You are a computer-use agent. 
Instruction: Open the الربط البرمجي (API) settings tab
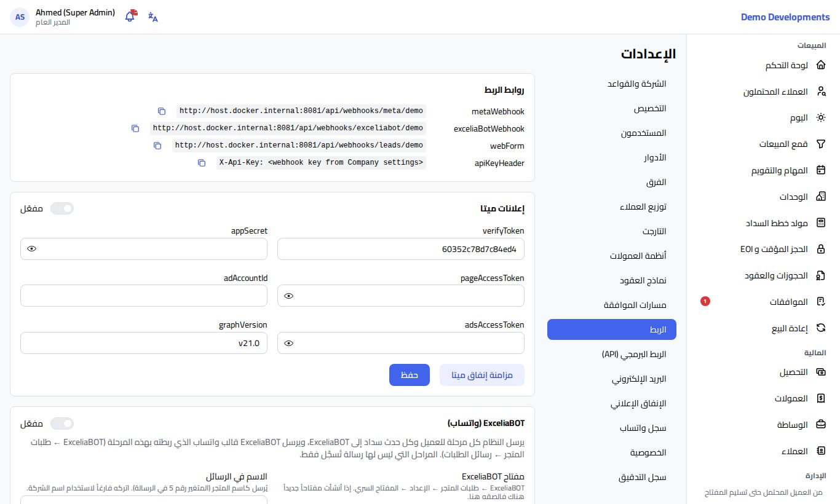tap(611, 354)
